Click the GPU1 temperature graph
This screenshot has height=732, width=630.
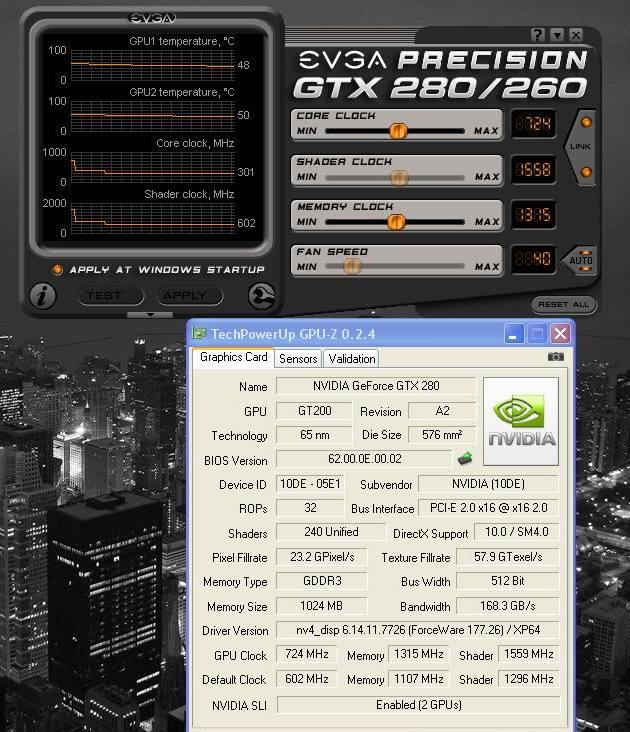[152, 65]
